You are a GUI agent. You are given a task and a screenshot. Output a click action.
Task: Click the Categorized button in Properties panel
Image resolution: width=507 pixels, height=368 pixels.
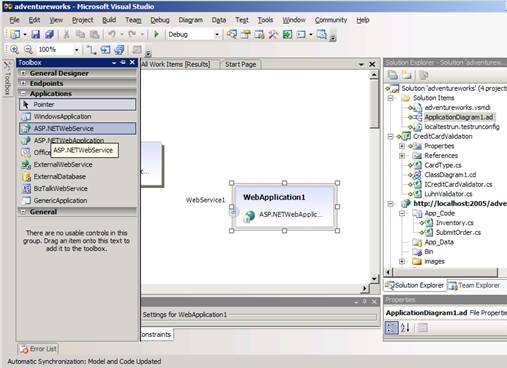point(391,328)
